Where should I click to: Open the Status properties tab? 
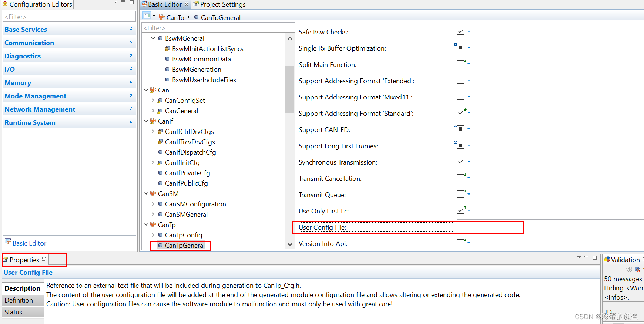(23, 312)
